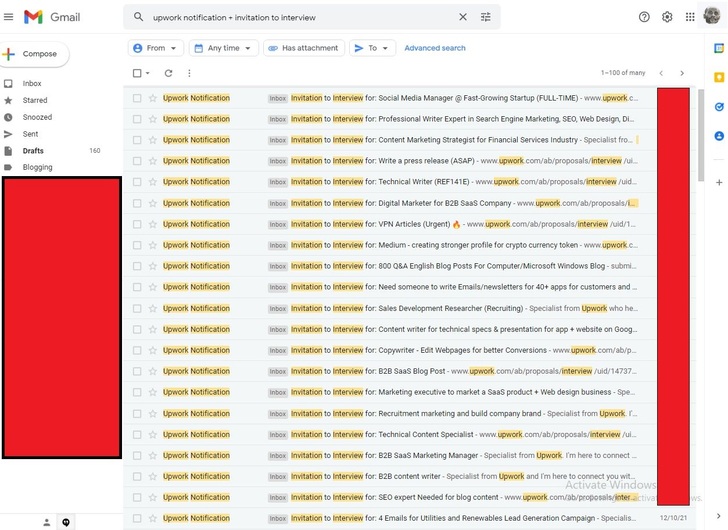
Task: Open the account profile picture
Action: pyautogui.click(x=712, y=16)
